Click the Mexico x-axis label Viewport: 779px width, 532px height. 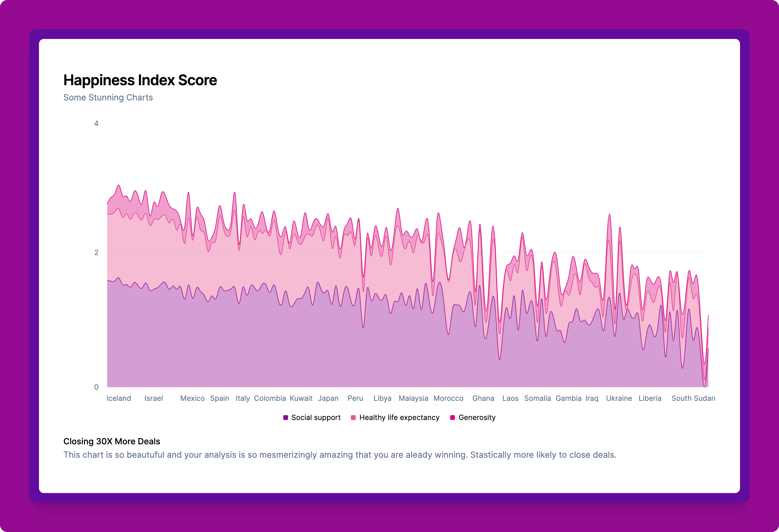coord(192,398)
